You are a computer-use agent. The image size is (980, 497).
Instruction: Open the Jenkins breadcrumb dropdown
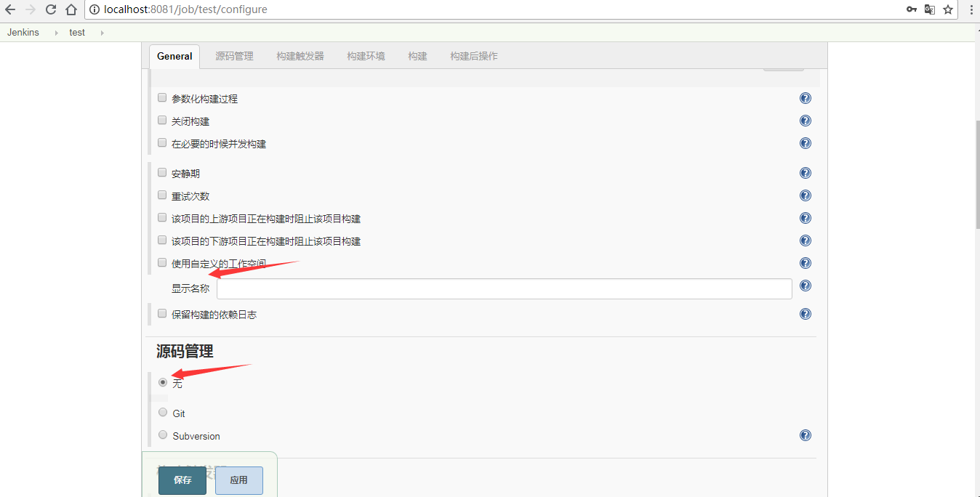click(56, 33)
